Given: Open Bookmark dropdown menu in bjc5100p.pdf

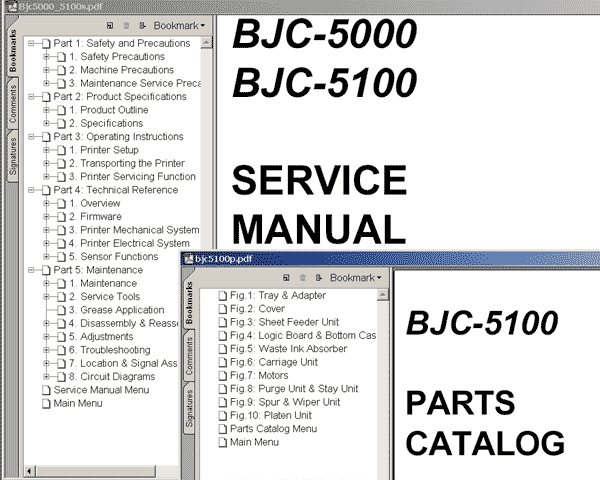Looking at the screenshot, I should click(357, 277).
